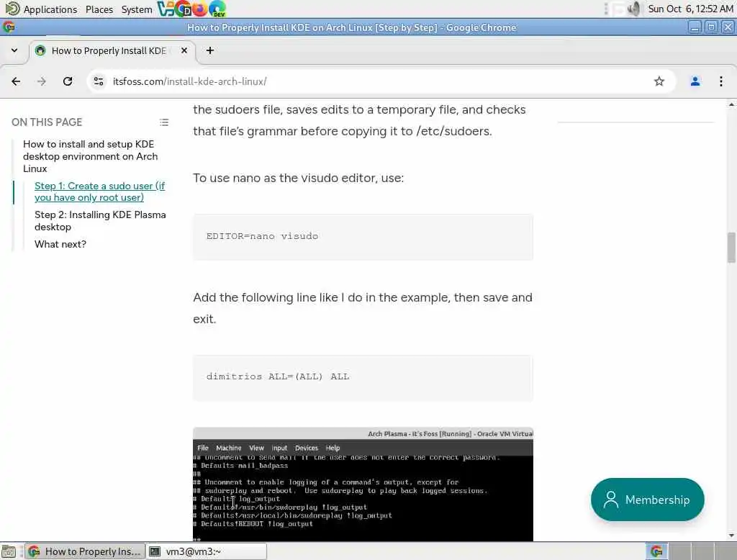737x560 pixels.
Task: Select the 'How to Properly Install KDE' tab
Action: (112, 50)
